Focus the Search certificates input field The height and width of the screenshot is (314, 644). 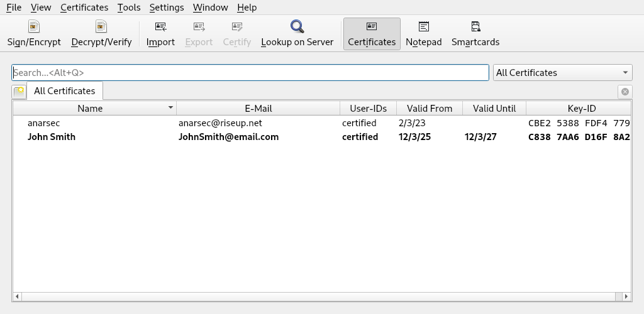pos(250,73)
